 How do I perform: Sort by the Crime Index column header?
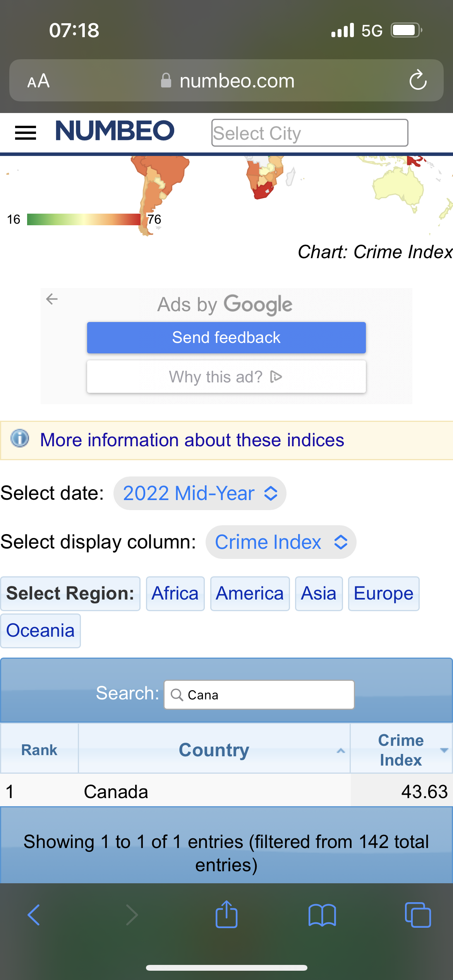tap(401, 750)
